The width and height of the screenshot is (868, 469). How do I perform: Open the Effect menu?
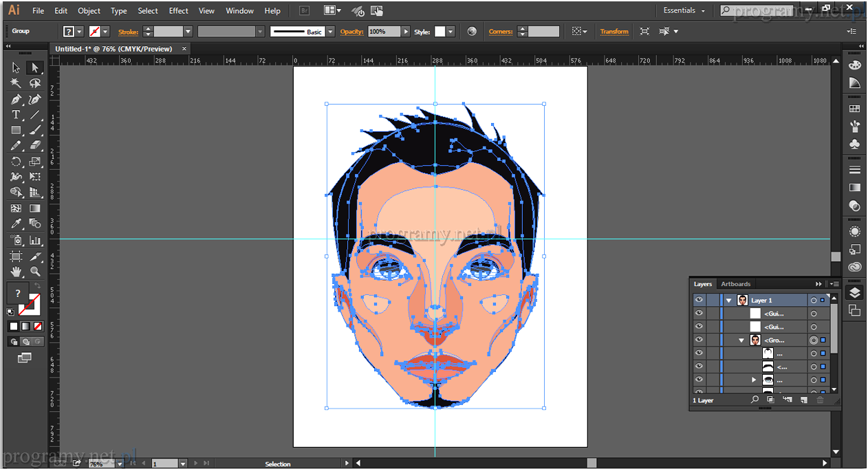pos(178,10)
